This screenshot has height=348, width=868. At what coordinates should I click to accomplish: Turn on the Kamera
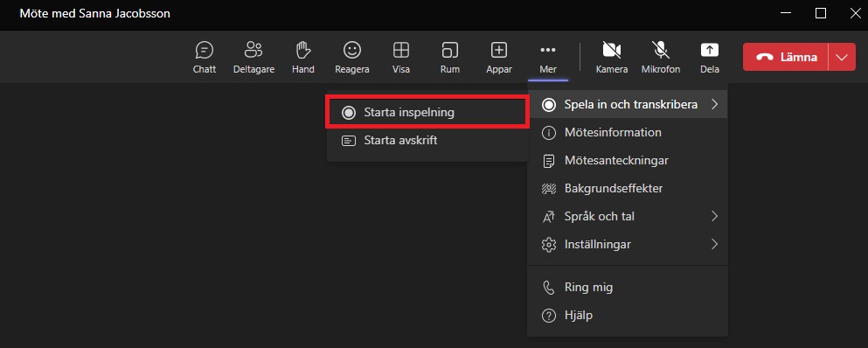pyautogui.click(x=612, y=58)
